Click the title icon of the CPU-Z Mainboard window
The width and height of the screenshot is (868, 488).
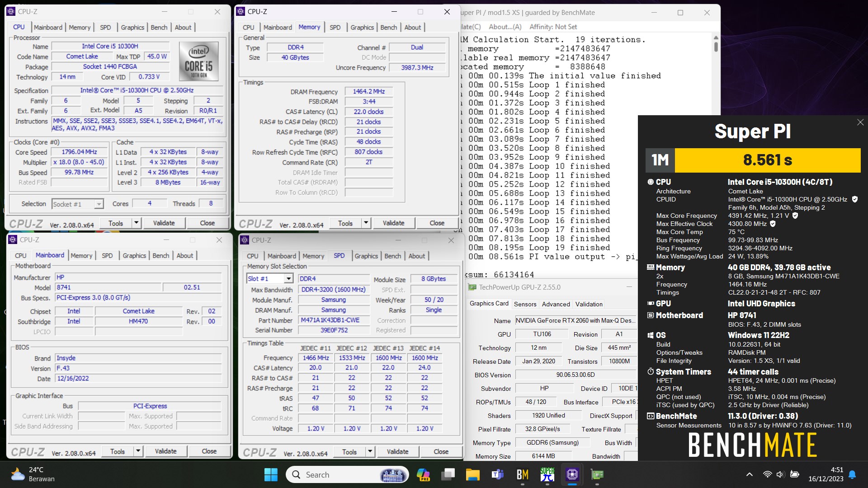click(x=13, y=240)
